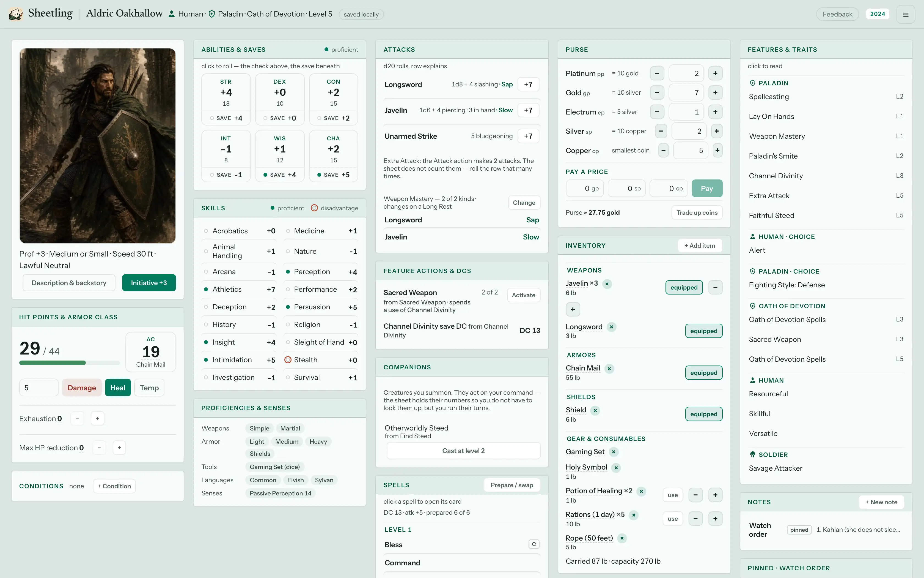Change Weapon Mastery choices
The width and height of the screenshot is (924, 578).
pyautogui.click(x=524, y=203)
